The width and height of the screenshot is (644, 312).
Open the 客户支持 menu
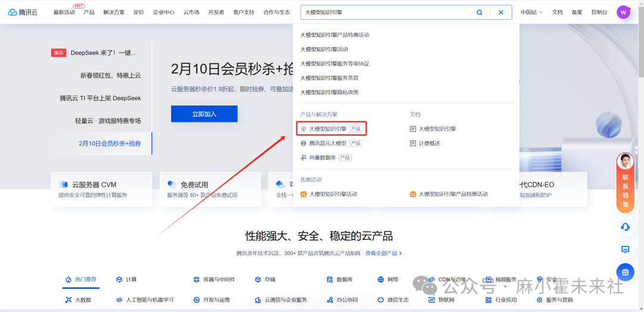point(243,13)
